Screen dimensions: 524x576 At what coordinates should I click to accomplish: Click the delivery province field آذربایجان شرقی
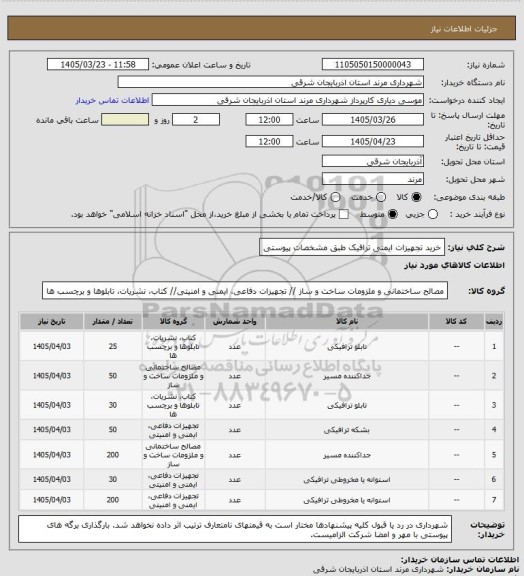(x=373, y=161)
